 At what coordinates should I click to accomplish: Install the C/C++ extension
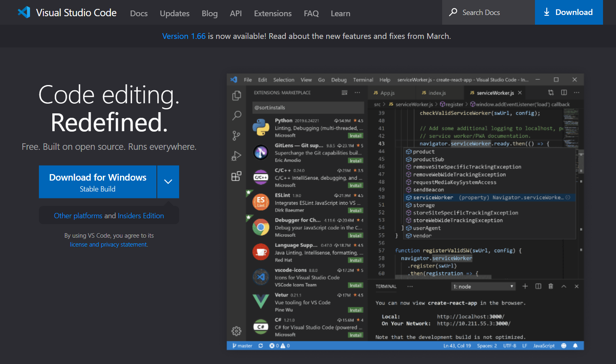[x=355, y=185]
